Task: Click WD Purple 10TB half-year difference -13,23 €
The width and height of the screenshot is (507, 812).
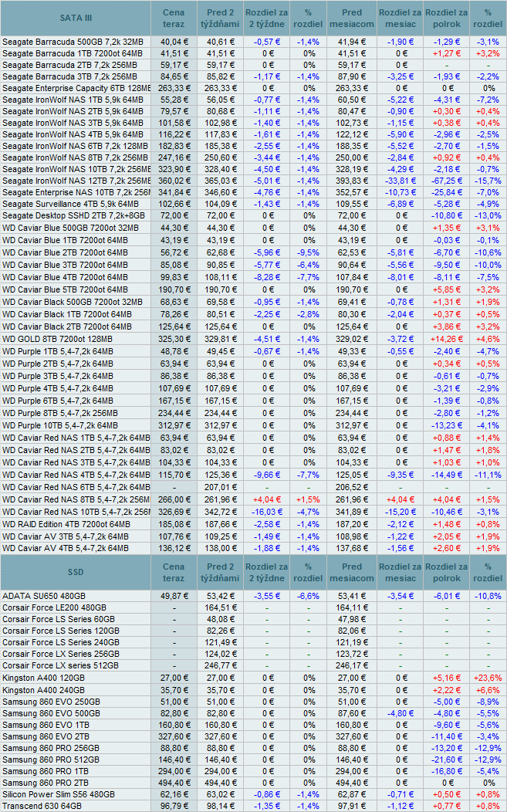Action: click(446, 426)
